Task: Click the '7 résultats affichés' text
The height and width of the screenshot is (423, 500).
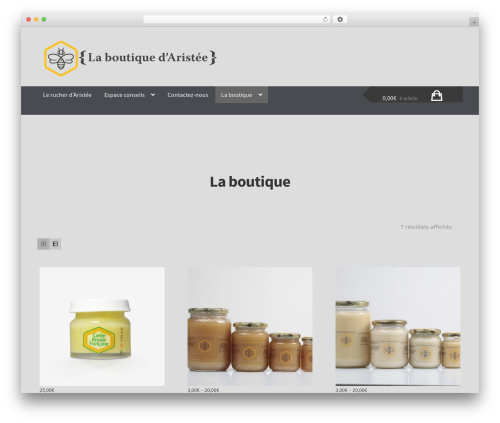Action: click(x=426, y=227)
